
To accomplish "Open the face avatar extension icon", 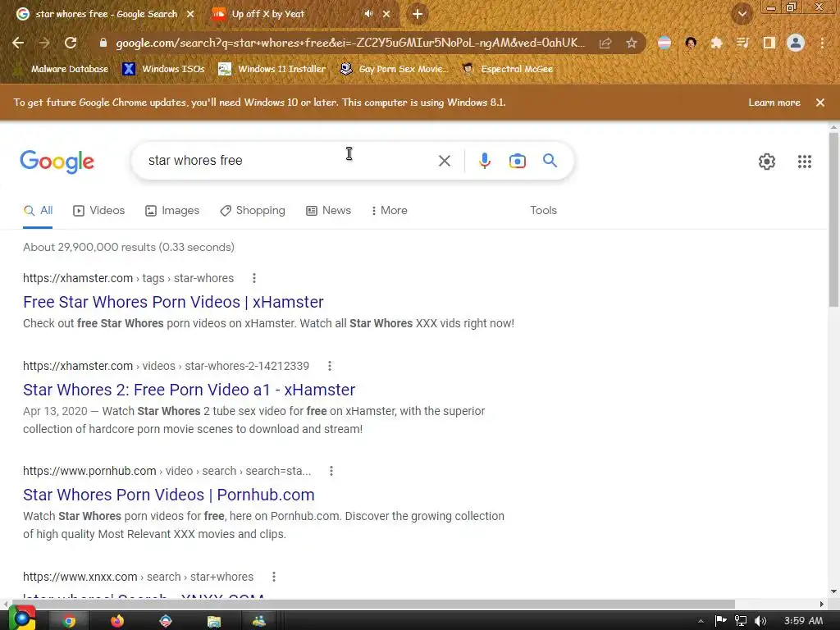I will 691,43.
